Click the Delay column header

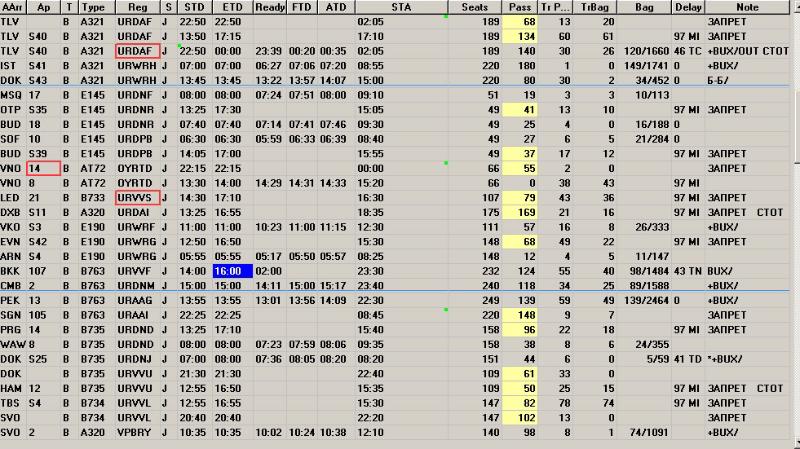[688, 7]
